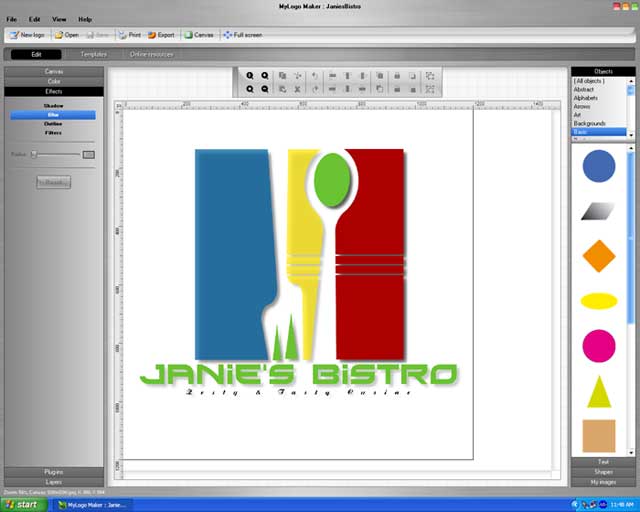This screenshot has width=640, height=512.
Task: Select the Shadow effect option
Action: [x=53, y=105]
